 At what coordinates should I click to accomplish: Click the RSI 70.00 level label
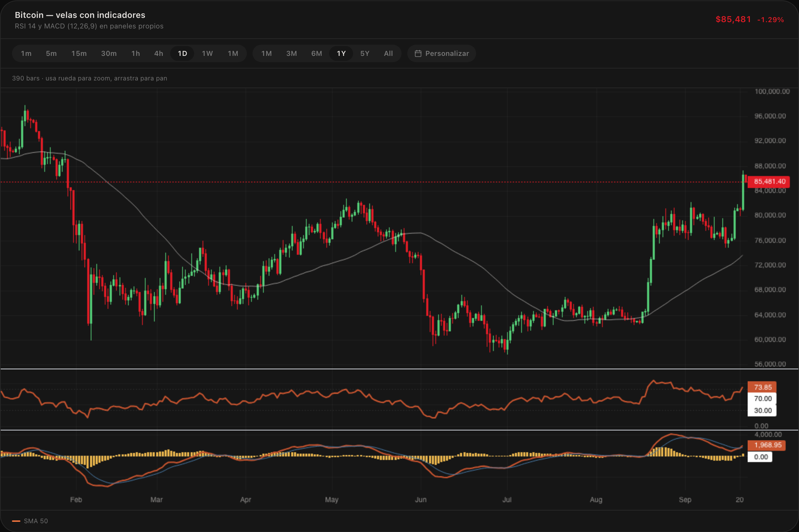(762, 398)
